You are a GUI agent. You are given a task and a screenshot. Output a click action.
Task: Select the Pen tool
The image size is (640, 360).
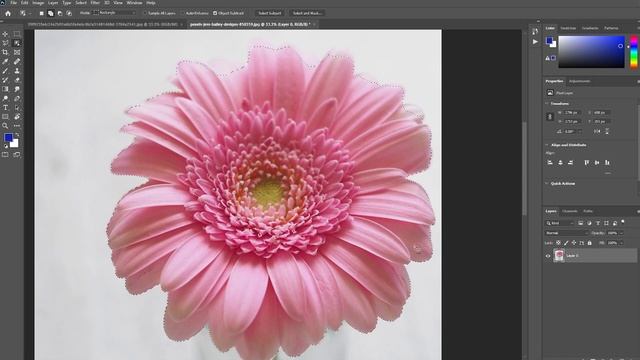pyautogui.click(x=17, y=98)
